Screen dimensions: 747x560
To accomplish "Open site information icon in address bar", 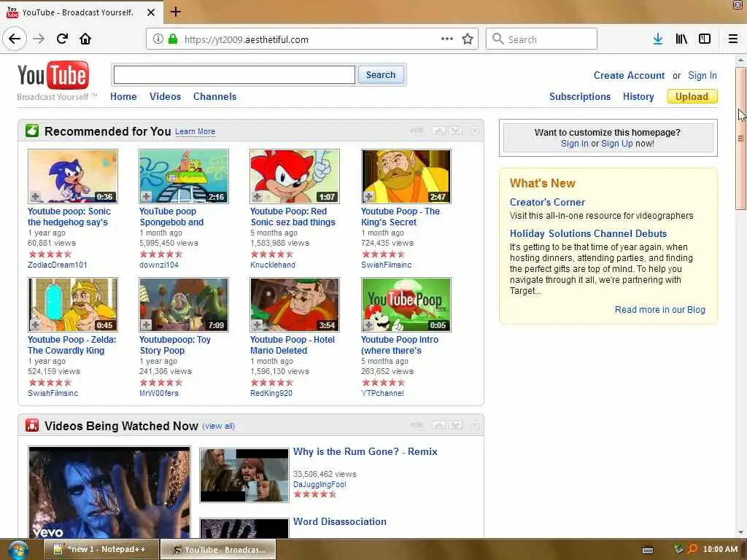I will (x=158, y=39).
